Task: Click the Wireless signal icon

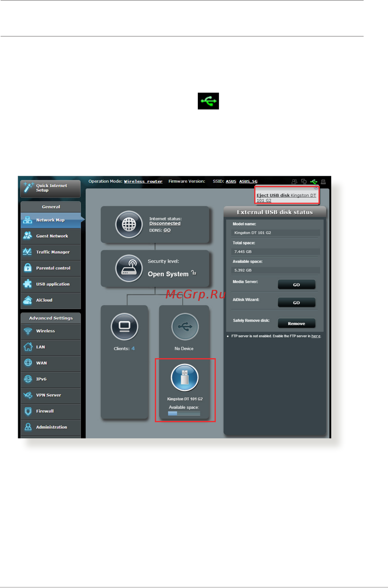Action: click(x=28, y=331)
